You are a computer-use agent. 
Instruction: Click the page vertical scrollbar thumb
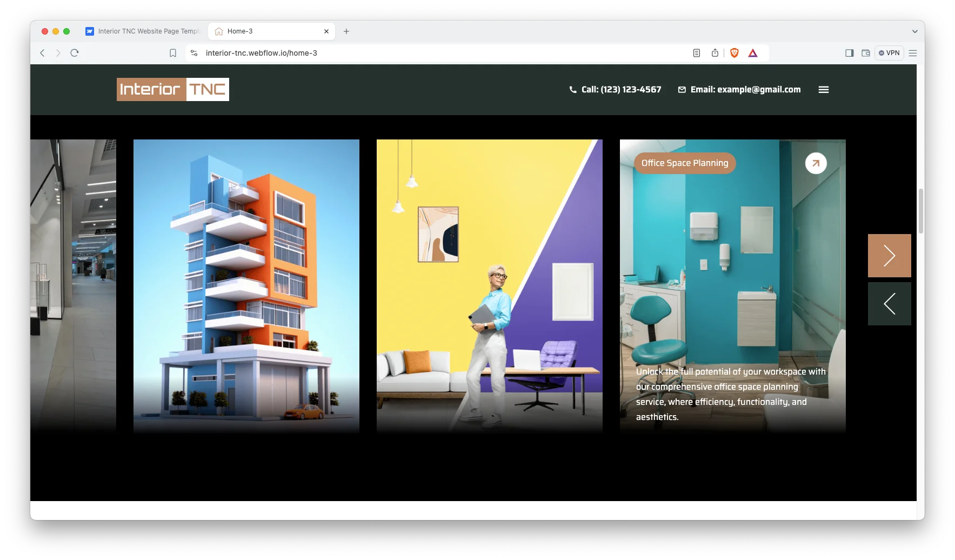point(920,211)
